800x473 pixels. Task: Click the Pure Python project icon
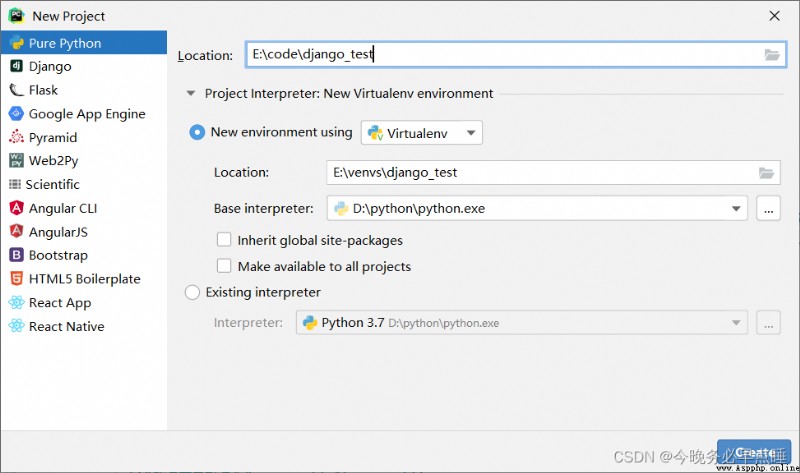[x=17, y=43]
